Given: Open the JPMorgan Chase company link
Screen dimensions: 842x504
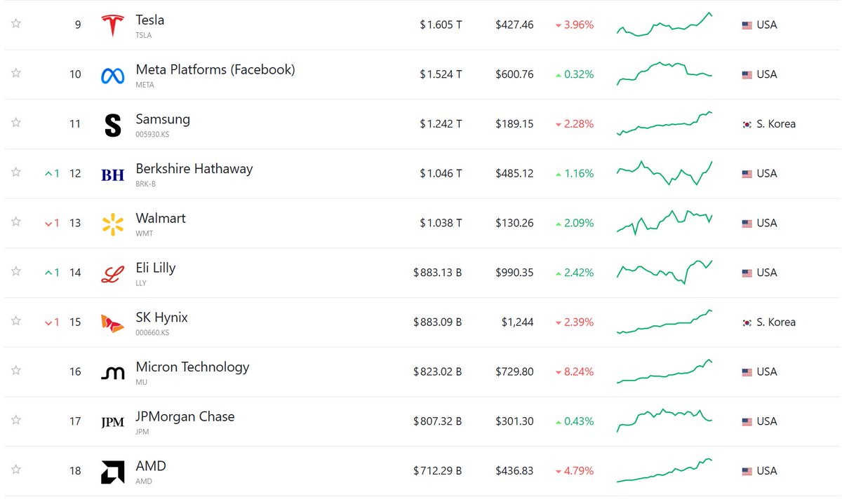Looking at the screenshot, I should point(185,416).
